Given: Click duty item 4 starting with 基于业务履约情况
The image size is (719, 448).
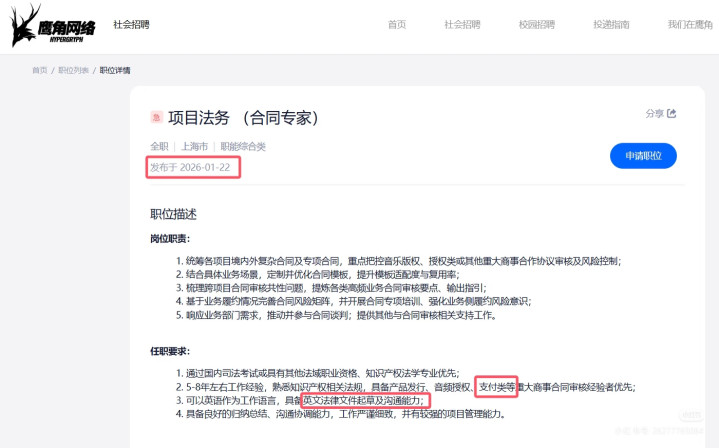Looking at the screenshot, I should tap(354, 301).
